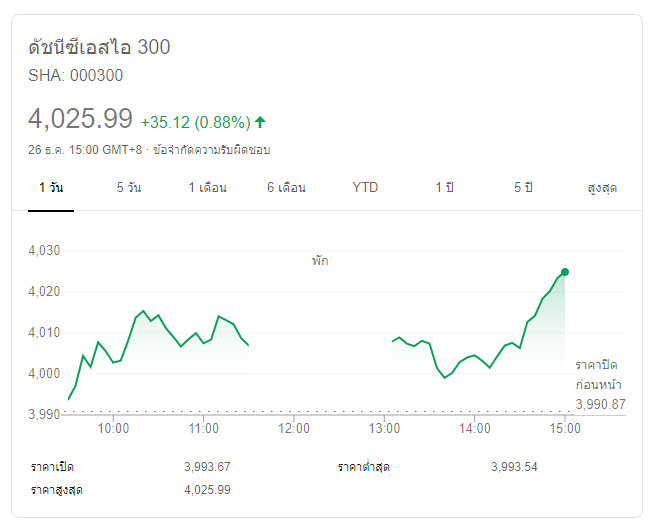Switch to the 5 วัน tab
The height and width of the screenshot is (532, 659).
pyautogui.click(x=129, y=188)
